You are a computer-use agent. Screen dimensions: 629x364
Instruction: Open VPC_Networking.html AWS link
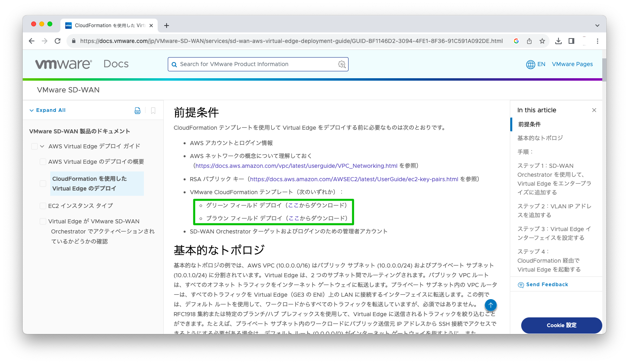[x=296, y=166]
